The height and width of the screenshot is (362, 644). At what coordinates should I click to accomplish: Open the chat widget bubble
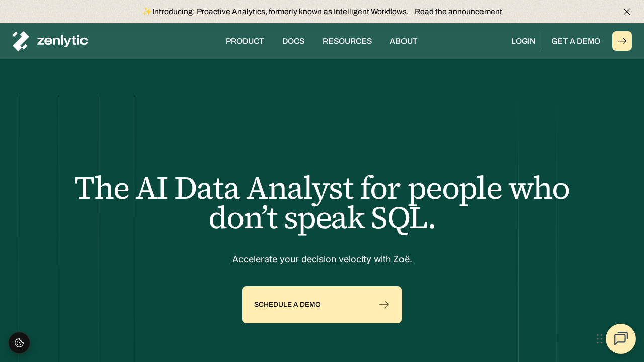621,339
